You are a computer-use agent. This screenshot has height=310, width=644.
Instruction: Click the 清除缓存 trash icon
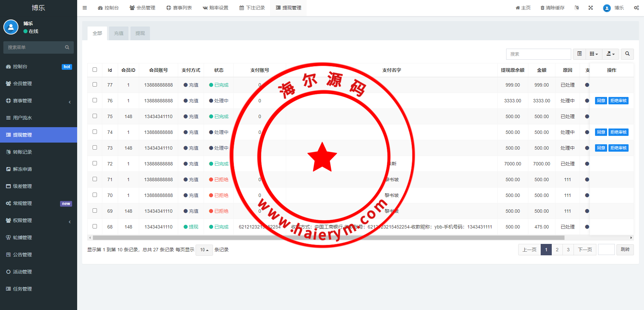point(542,8)
